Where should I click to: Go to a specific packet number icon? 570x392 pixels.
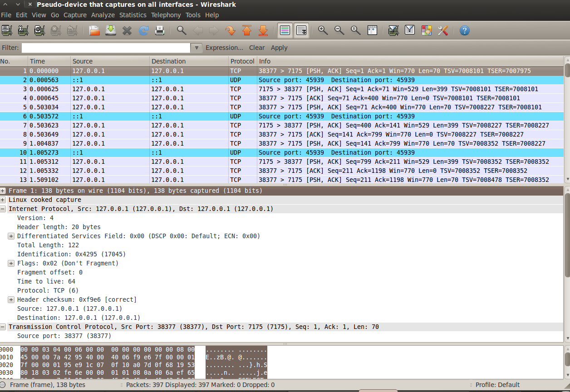pos(231,30)
